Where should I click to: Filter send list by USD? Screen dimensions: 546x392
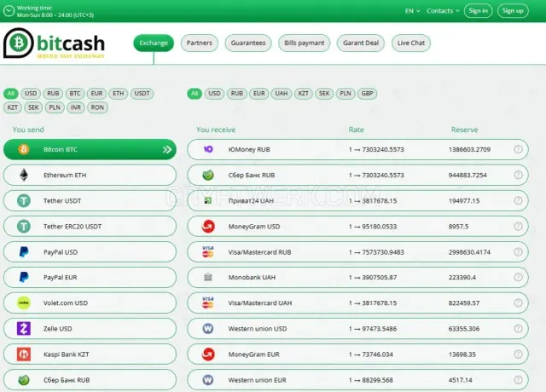point(31,93)
